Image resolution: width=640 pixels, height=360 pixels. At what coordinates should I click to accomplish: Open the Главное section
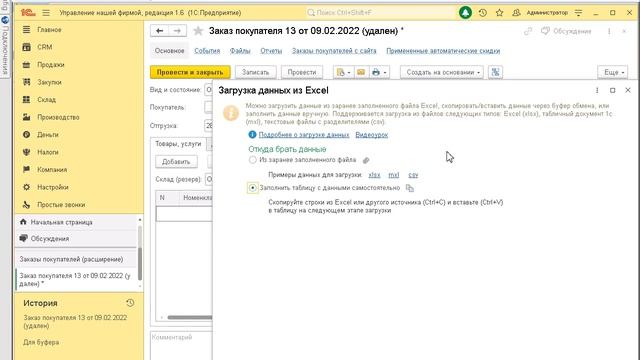click(49, 30)
